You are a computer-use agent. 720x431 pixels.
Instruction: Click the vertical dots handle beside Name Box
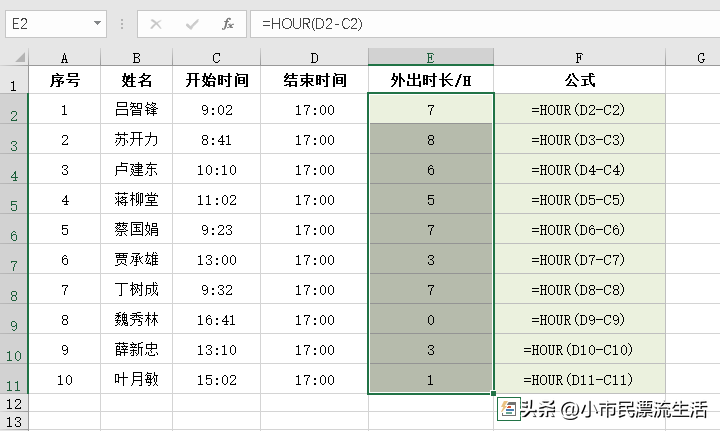(122, 24)
